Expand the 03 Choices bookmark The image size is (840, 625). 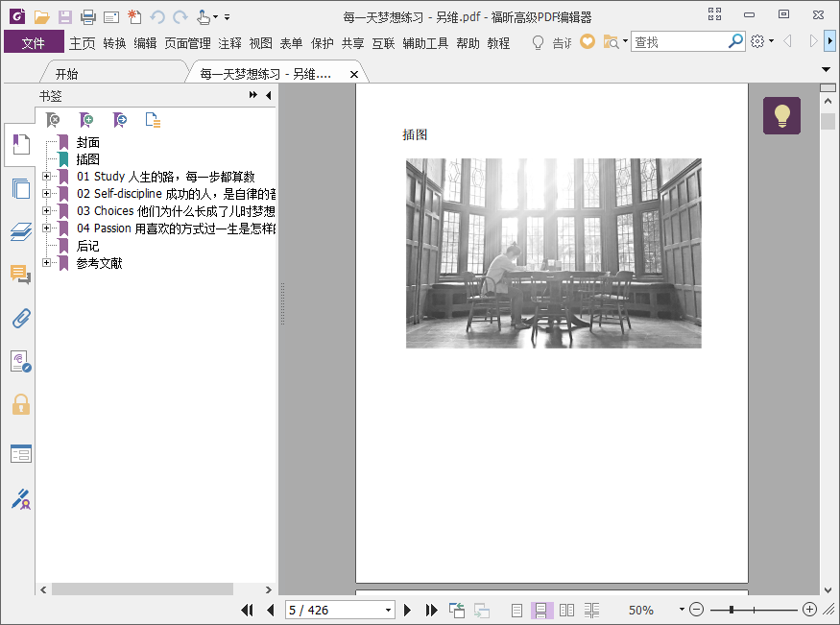coord(47,210)
